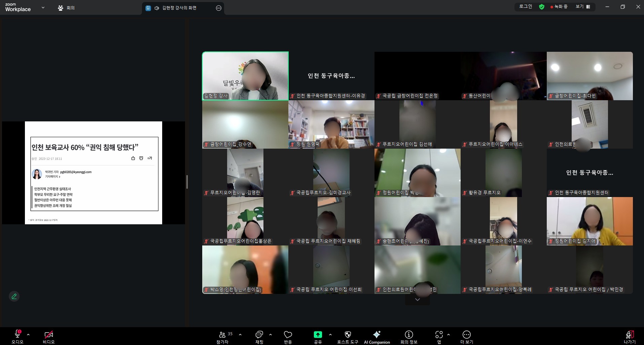Click the 나가기 leave meeting button
This screenshot has height=345, width=644.
[x=629, y=337]
